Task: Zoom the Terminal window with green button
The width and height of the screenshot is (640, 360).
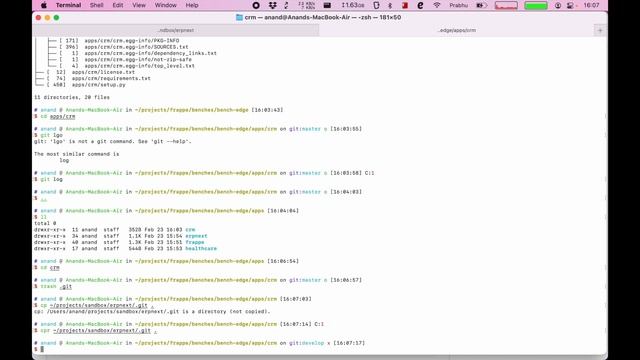Action: coord(56,18)
